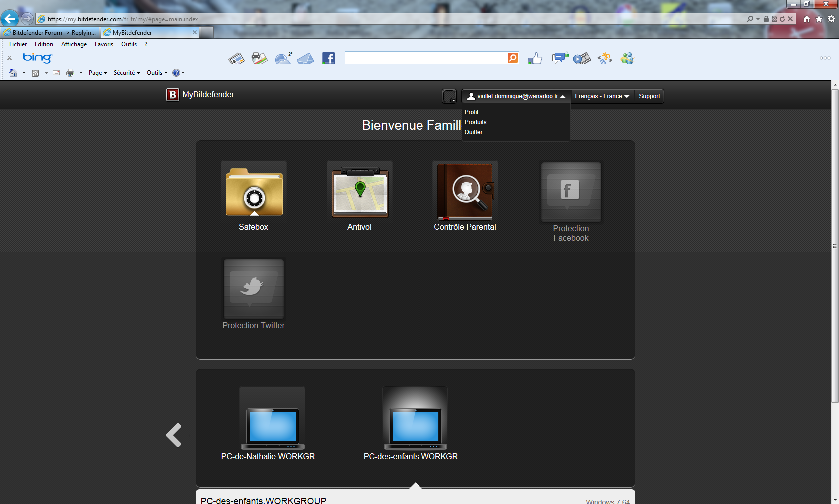Open the Affichage menu
This screenshot has width=839, height=504.
point(74,44)
